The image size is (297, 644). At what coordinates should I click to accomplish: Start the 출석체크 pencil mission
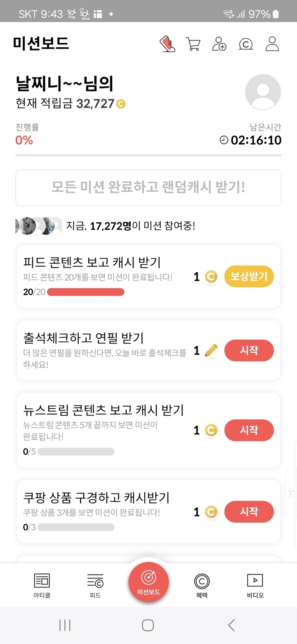pyautogui.click(x=249, y=350)
